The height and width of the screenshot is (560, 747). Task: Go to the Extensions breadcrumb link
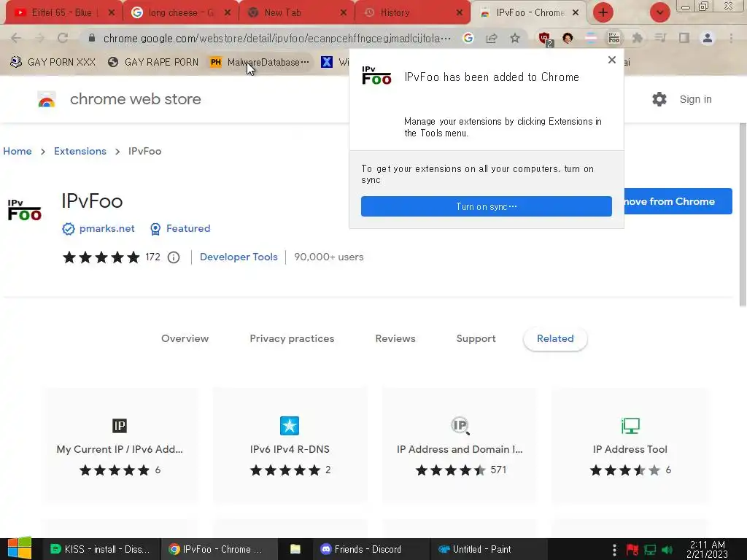(x=80, y=151)
